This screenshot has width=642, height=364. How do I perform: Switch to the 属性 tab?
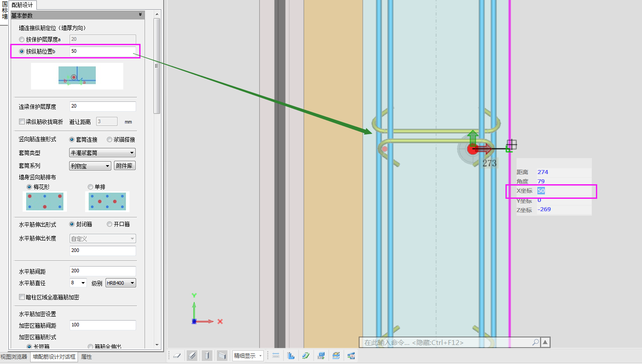click(86, 357)
